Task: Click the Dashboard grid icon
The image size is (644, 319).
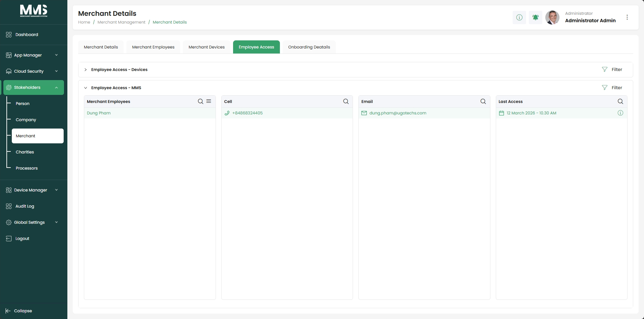Action: point(9,35)
